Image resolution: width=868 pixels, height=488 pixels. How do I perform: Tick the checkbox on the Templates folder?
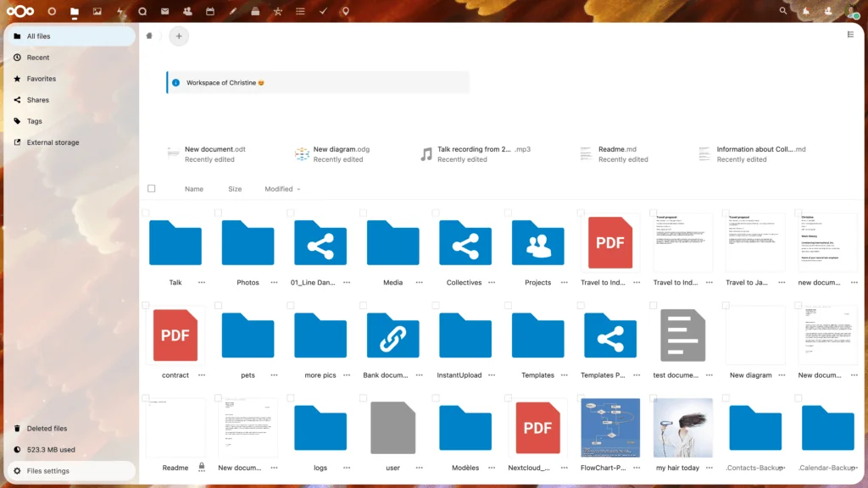(509, 305)
